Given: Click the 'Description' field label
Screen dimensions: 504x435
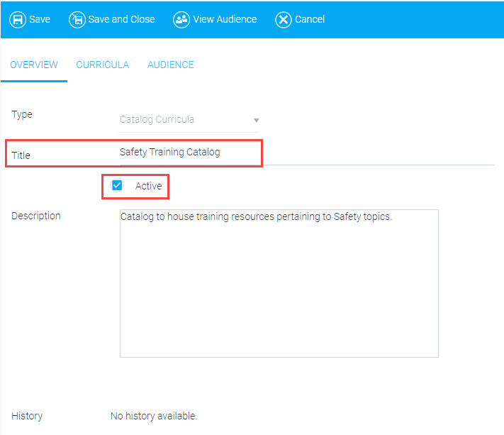Looking at the screenshot, I should (36, 216).
